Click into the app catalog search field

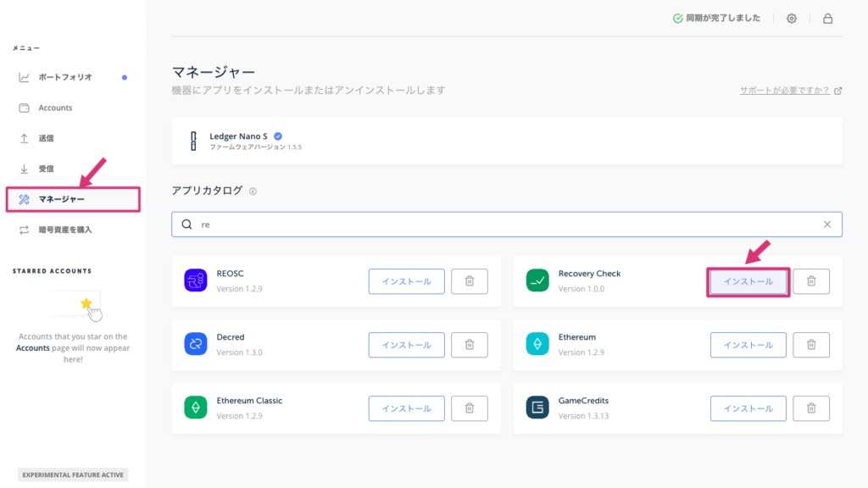point(507,224)
